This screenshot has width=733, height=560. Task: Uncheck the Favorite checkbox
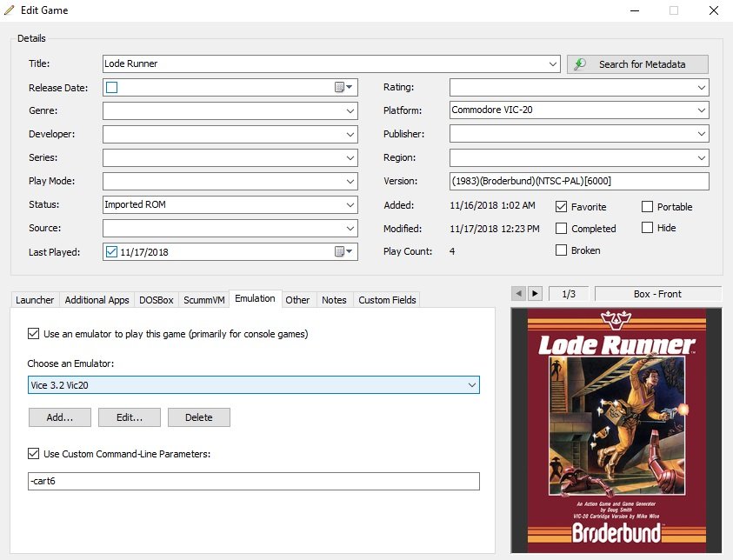click(561, 207)
